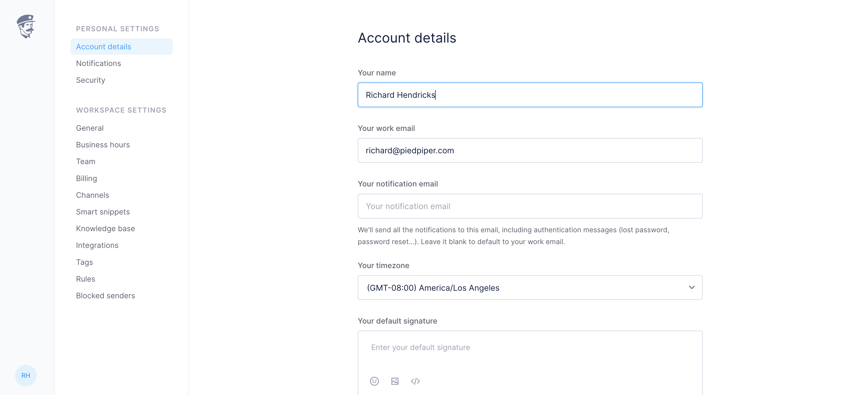Add an image to the signature
Viewport: 868px width, 395px height.
coord(395,381)
